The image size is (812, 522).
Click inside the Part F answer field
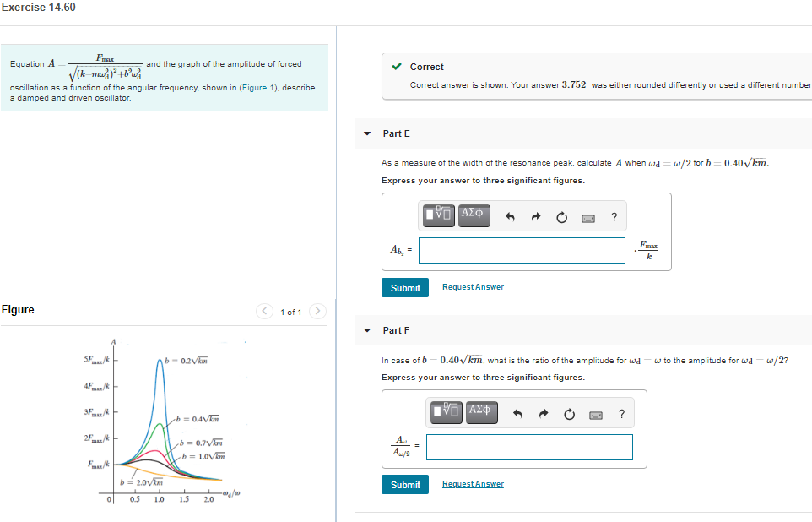click(x=529, y=448)
